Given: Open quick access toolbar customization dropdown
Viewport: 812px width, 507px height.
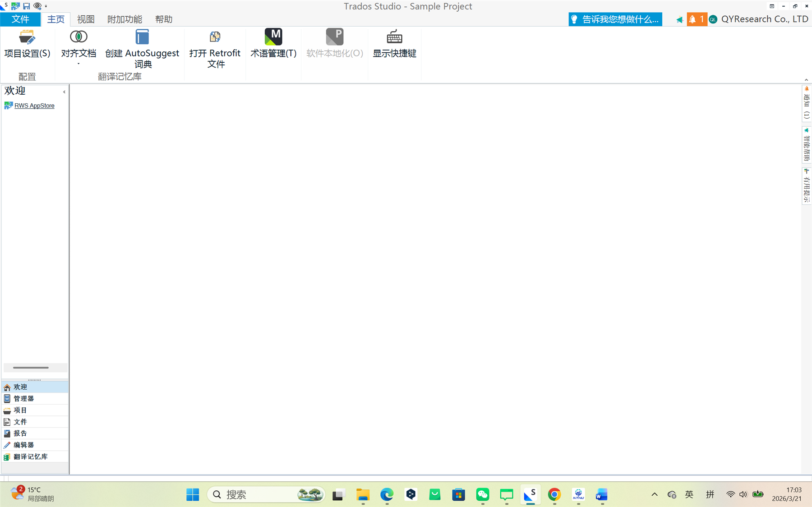Looking at the screenshot, I should coord(45,6).
